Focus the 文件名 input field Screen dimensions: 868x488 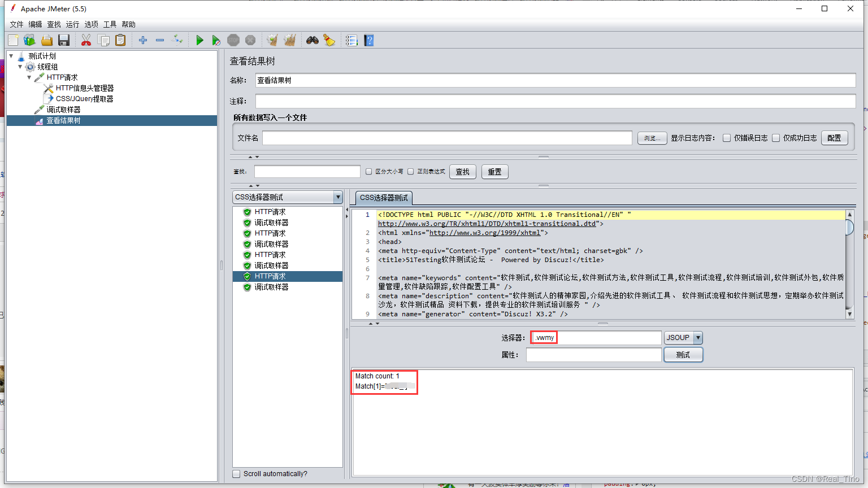point(447,138)
